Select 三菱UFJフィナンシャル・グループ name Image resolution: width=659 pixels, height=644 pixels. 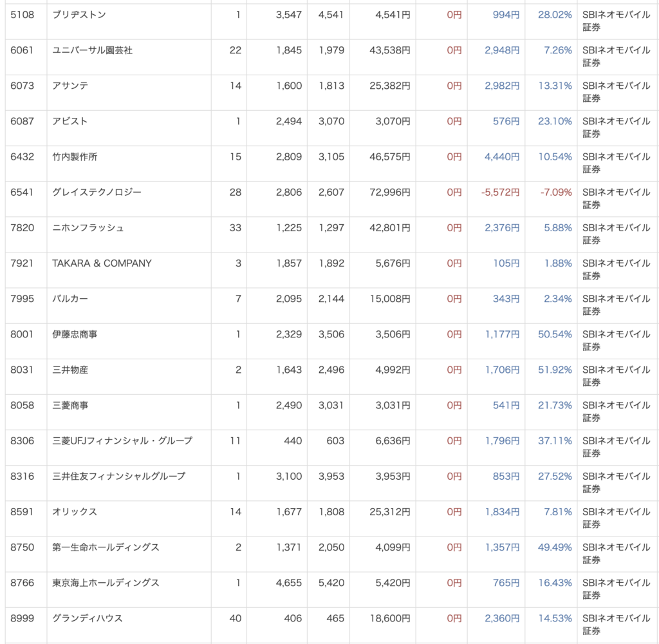tap(122, 441)
